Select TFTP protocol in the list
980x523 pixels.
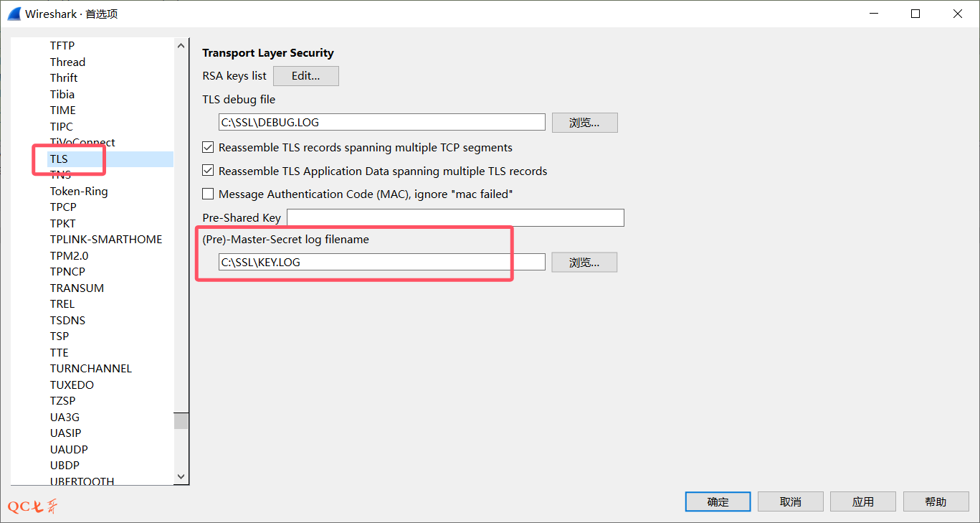click(x=62, y=46)
